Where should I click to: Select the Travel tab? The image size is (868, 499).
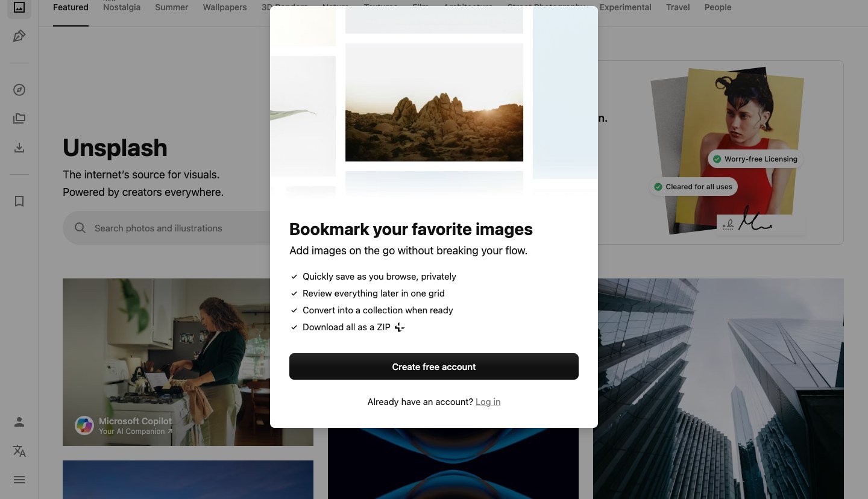tap(678, 8)
